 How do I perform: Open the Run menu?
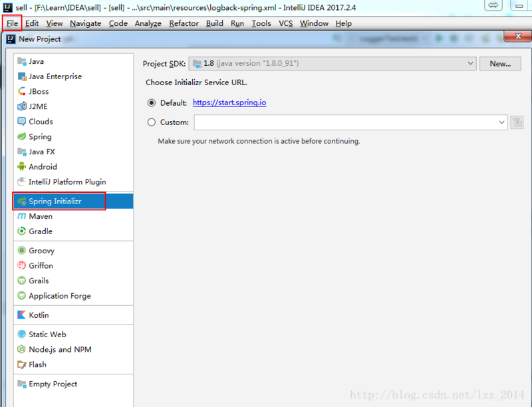click(237, 23)
